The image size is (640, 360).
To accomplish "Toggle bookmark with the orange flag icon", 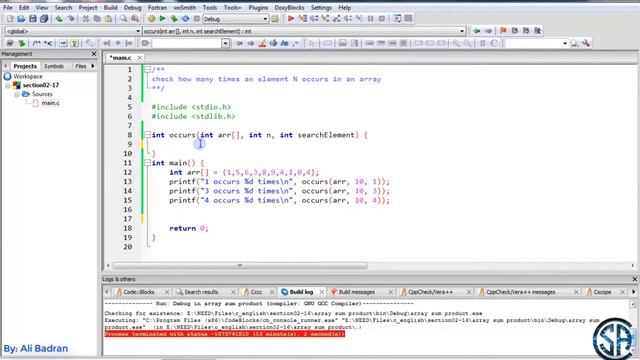I will click(x=503, y=31).
